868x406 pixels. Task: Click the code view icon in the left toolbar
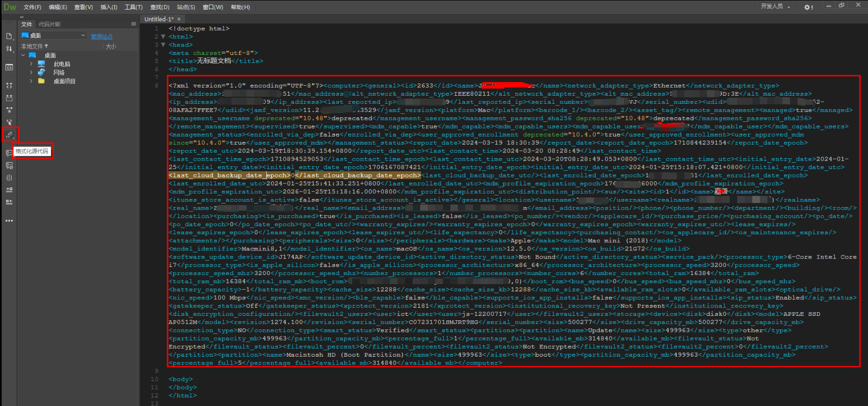9,67
